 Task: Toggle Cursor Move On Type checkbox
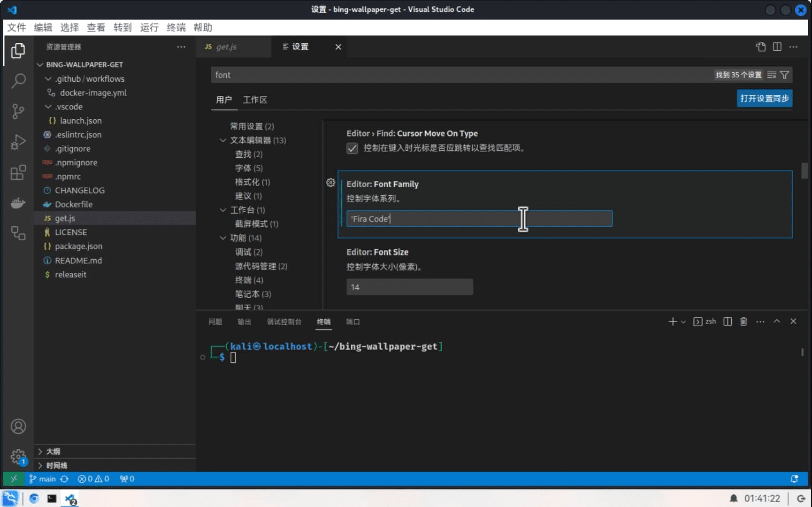click(352, 148)
